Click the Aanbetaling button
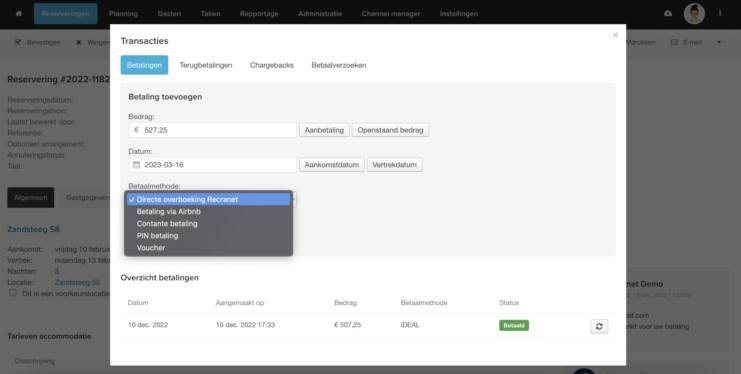Viewport: 741px width, 374px height. (x=324, y=130)
